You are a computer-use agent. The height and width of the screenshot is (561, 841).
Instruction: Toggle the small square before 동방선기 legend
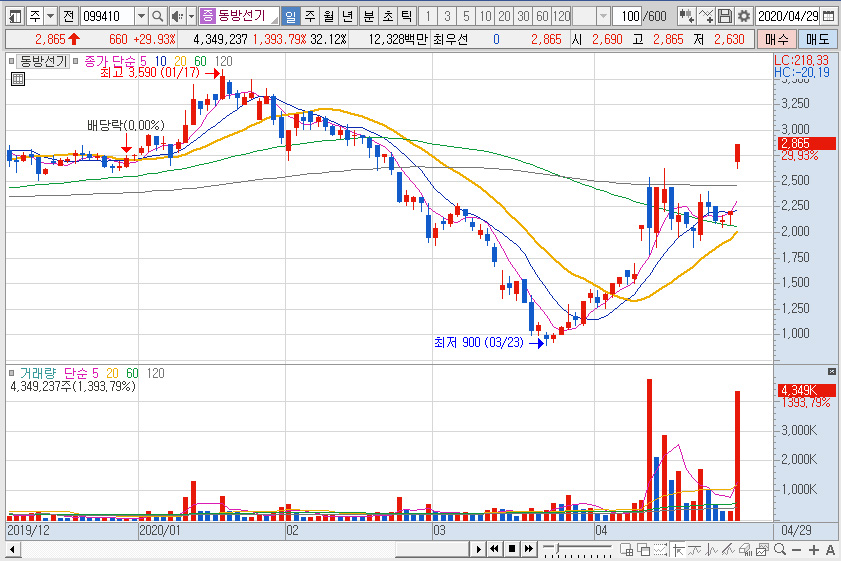pos(11,61)
